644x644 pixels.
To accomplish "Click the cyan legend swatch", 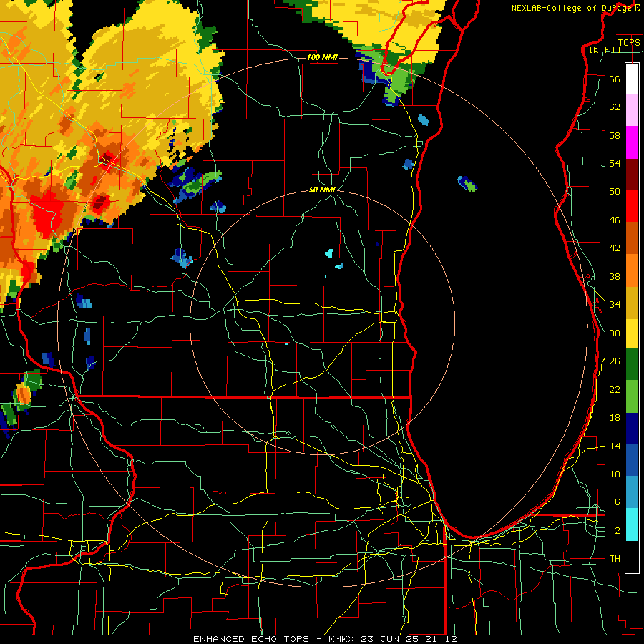I will [x=632, y=524].
